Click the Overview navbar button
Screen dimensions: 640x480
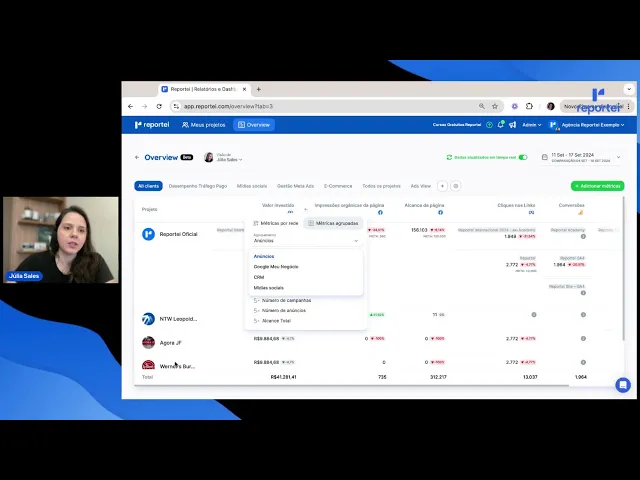(254, 125)
